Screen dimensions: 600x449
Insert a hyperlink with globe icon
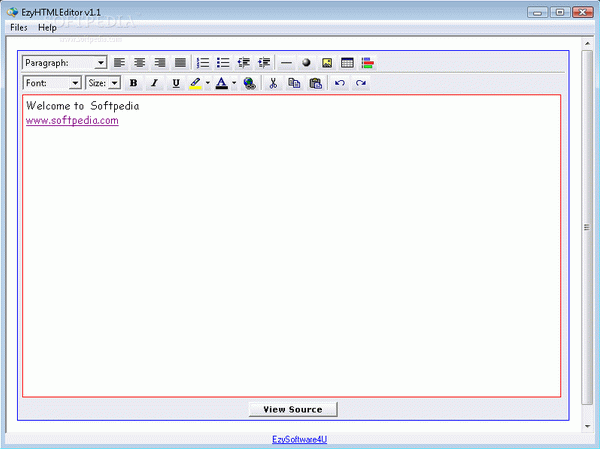249,83
